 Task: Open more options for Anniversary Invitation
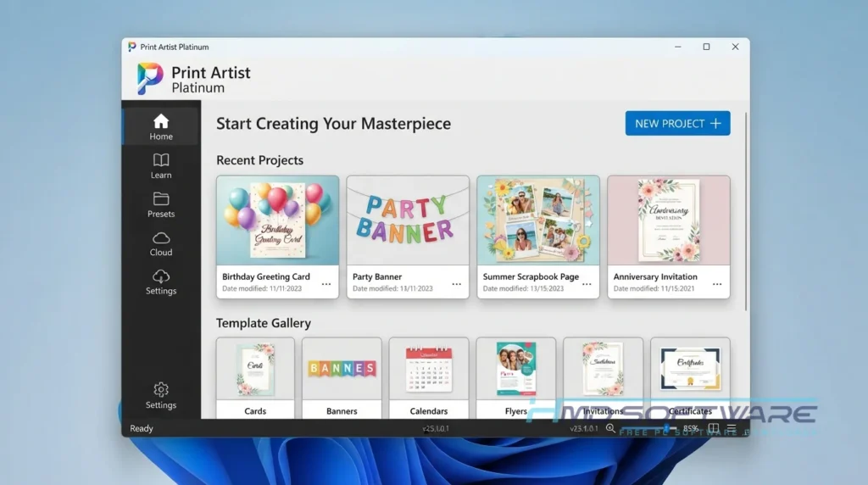pos(717,284)
